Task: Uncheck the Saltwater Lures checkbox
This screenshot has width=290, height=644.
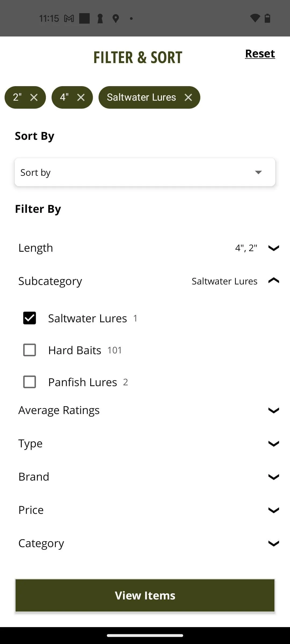Action: tap(30, 318)
